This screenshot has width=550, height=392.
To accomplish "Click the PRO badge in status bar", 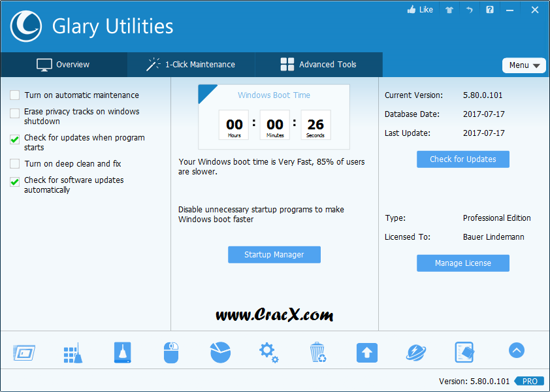I will [529, 381].
